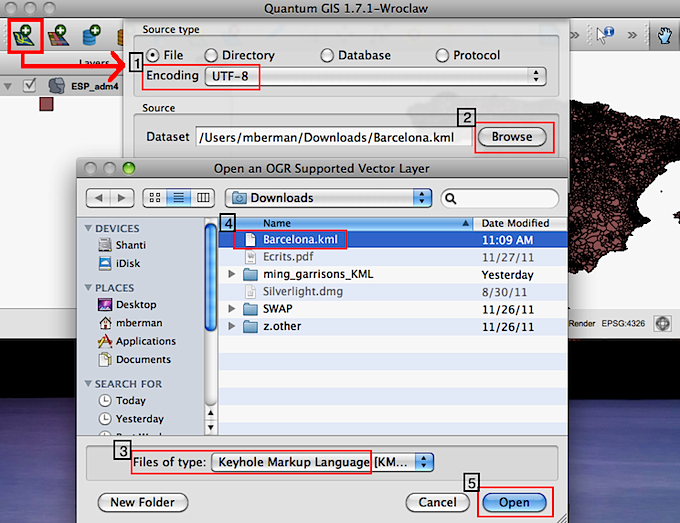Click the file dialog search field

tap(500, 198)
